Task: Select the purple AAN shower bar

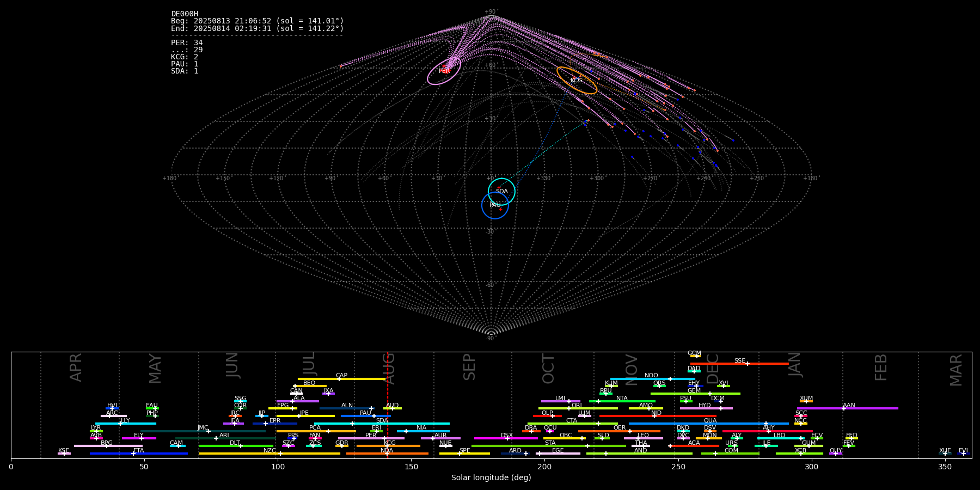Action: coord(848,408)
